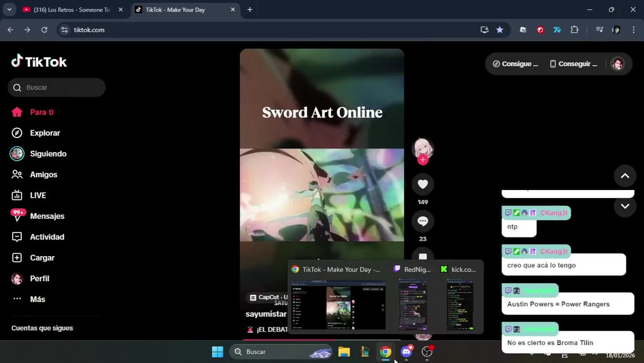Click the Conseguir app button
Viewport: 644px width, 363px height.
573,64
